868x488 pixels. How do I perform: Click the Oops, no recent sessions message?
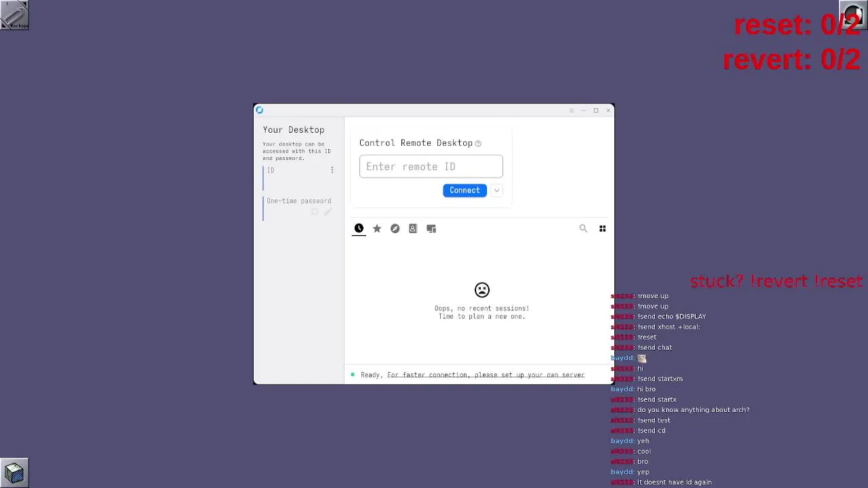point(482,312)
